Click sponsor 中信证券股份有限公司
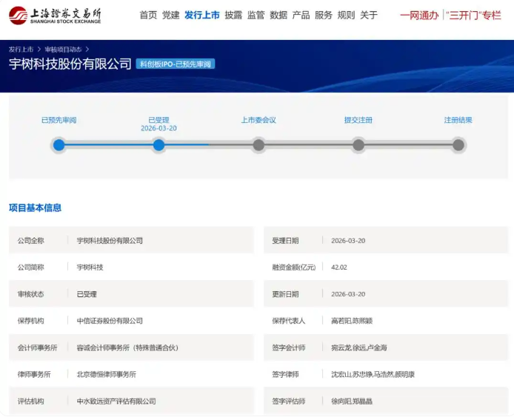 pyautogui.click(x=110, y=321)
